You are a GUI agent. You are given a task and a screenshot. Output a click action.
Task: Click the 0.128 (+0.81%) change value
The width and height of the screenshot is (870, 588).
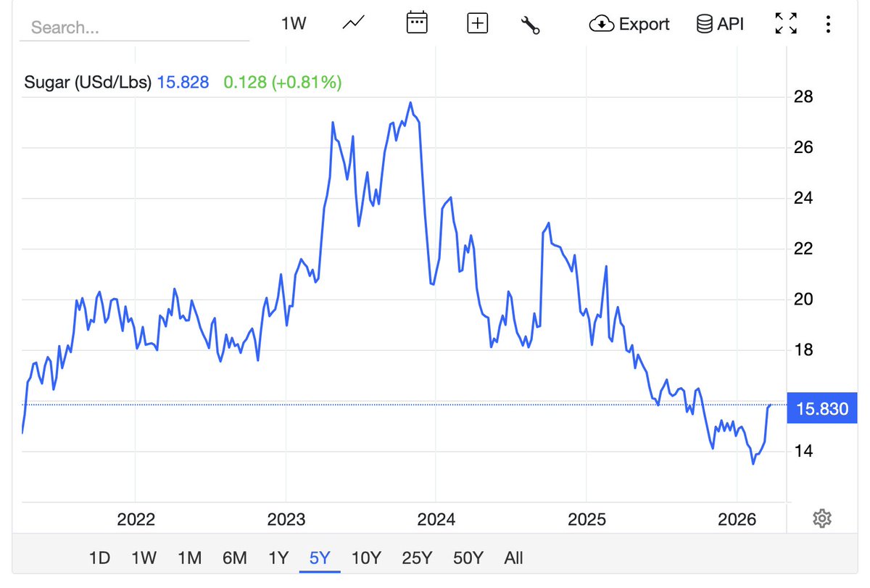[283, 83]
